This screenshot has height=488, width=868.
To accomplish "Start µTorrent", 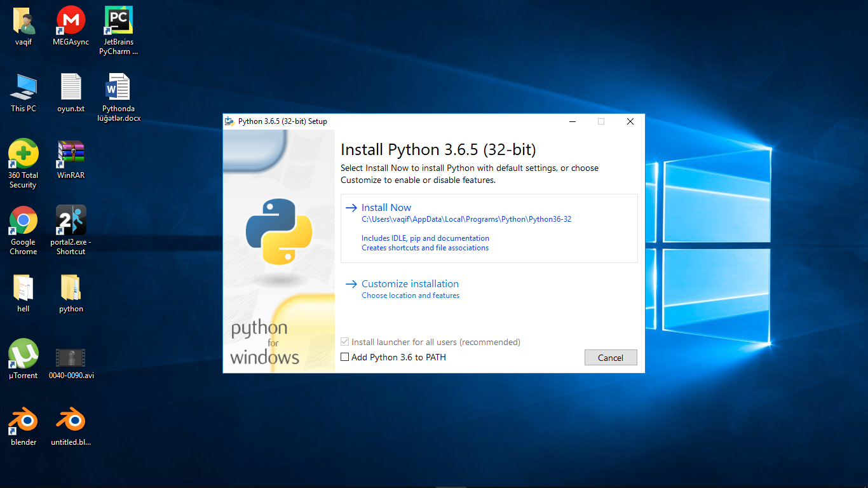I will (x=23, y=353).
